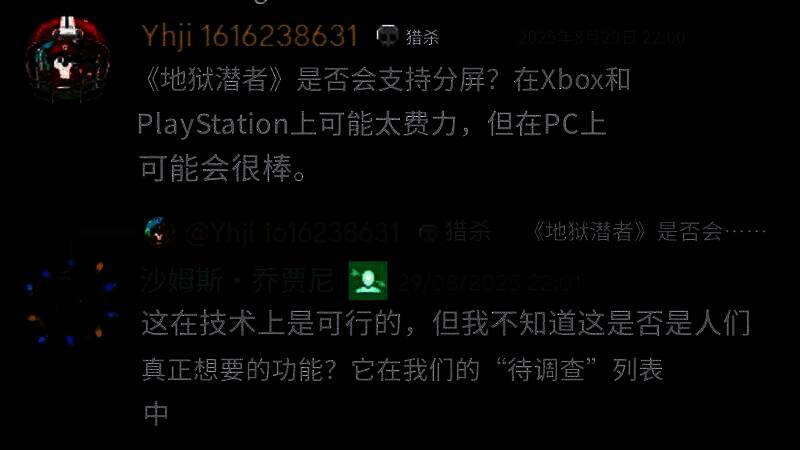800x450 pixels.
Task: Click the line mentioning the “待调查” list
Action: [402, 369]
